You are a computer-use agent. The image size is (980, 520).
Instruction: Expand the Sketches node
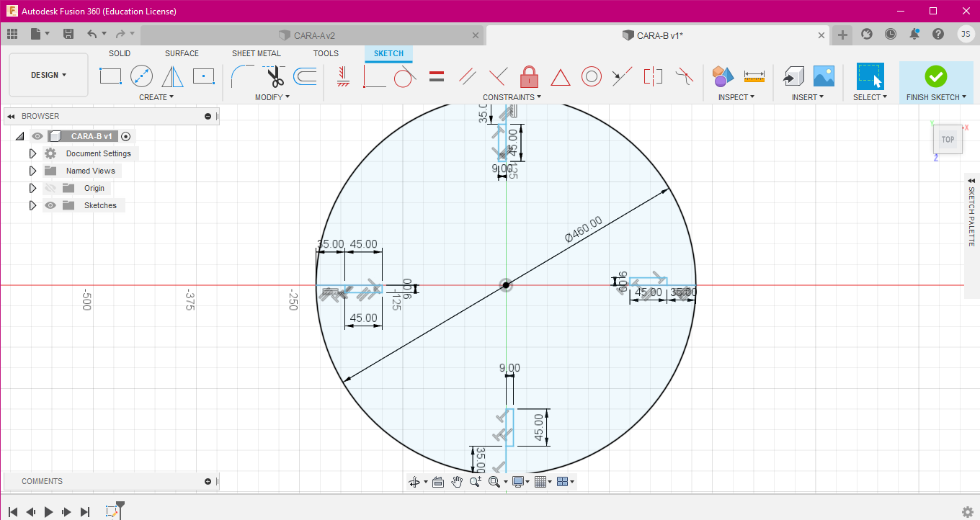(32, 205)
